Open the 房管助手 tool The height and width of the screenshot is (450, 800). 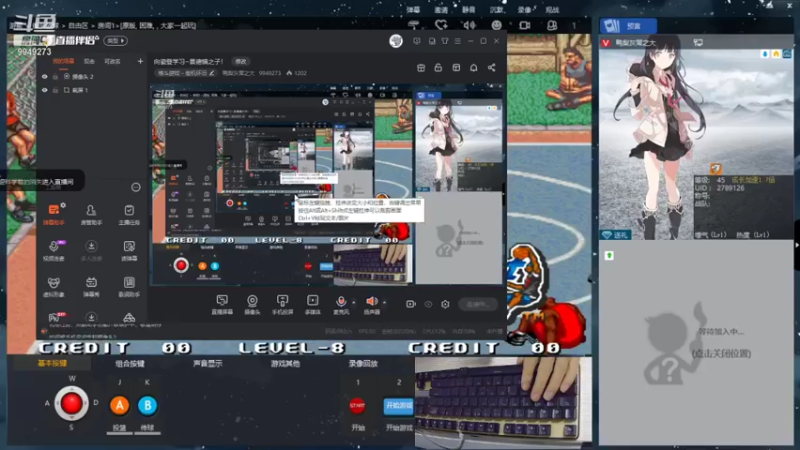pyautogui.click(x=91, y=214)
